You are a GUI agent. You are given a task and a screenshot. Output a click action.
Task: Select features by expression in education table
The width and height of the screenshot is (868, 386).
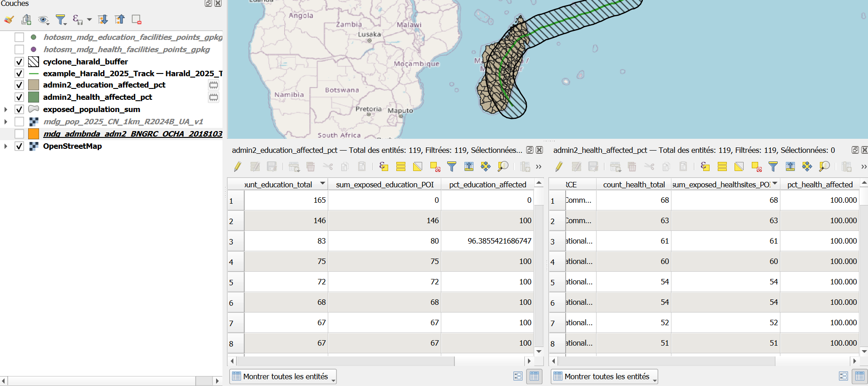tap(384, 166)
